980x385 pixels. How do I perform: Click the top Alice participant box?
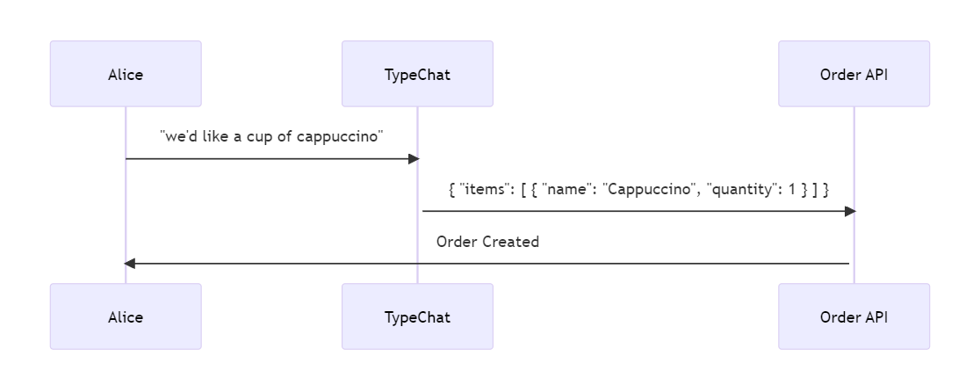[x=126, y=74]
